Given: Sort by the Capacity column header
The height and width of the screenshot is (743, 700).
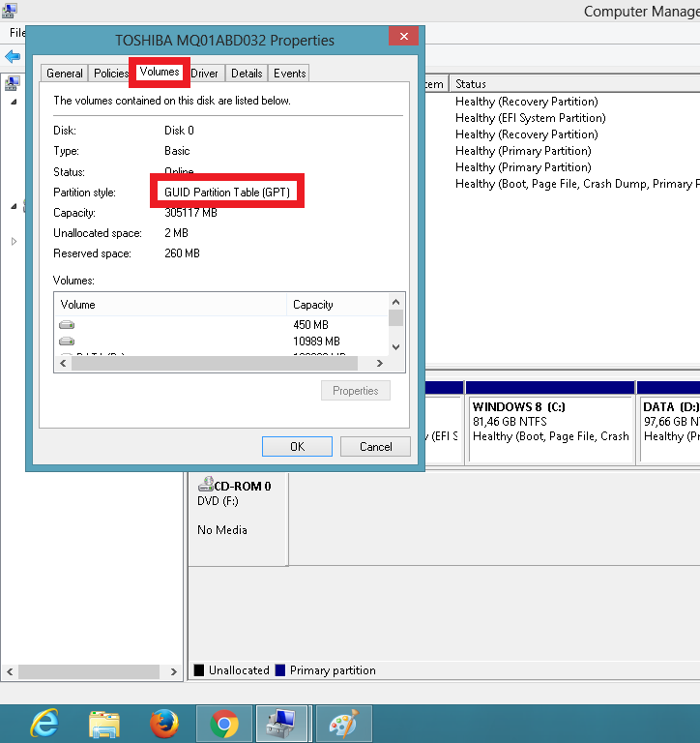Looking at the screenshot, I should pyautogui.click(x=337, y=305).
